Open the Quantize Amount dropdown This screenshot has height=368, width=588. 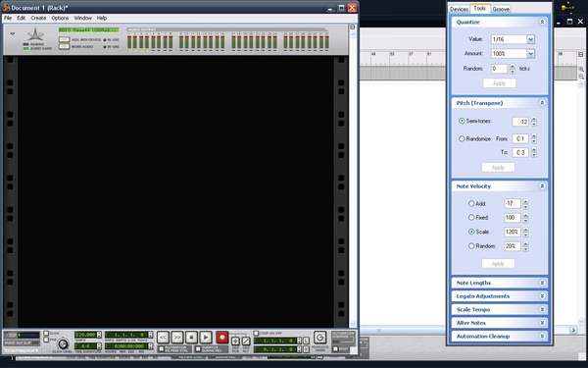[x=530, y=54]
